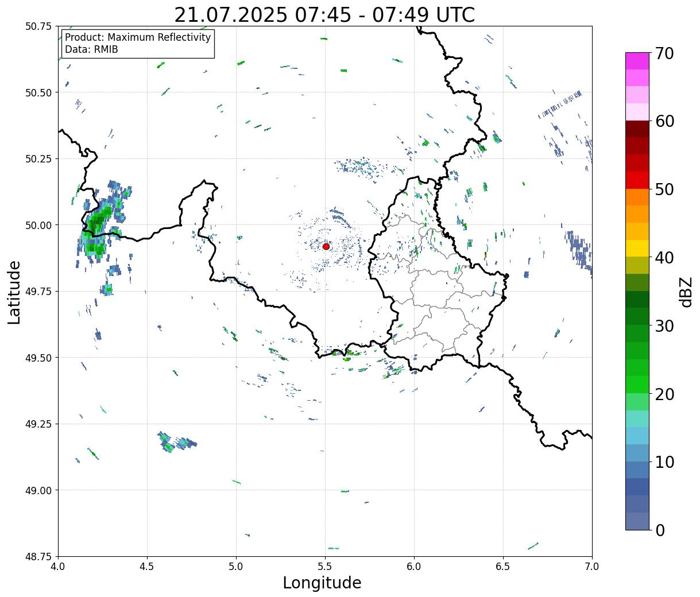
Task: Click the magenta swatch at top of colorbar
Action: [637, 61]
